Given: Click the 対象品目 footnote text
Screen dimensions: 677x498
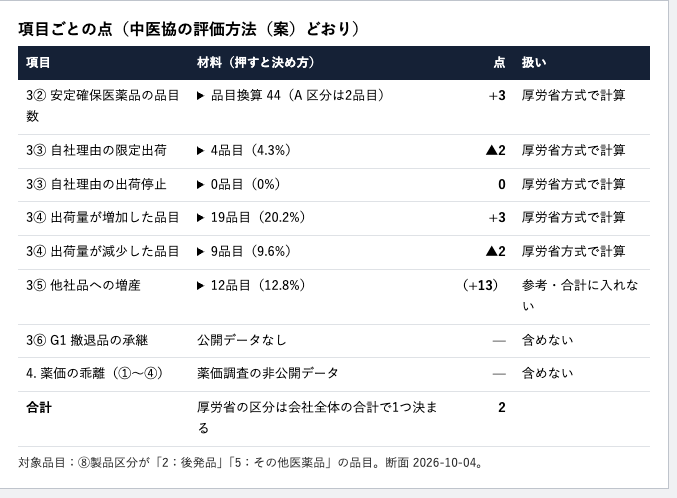Looking at the screenshot, I should click(250, 463).
